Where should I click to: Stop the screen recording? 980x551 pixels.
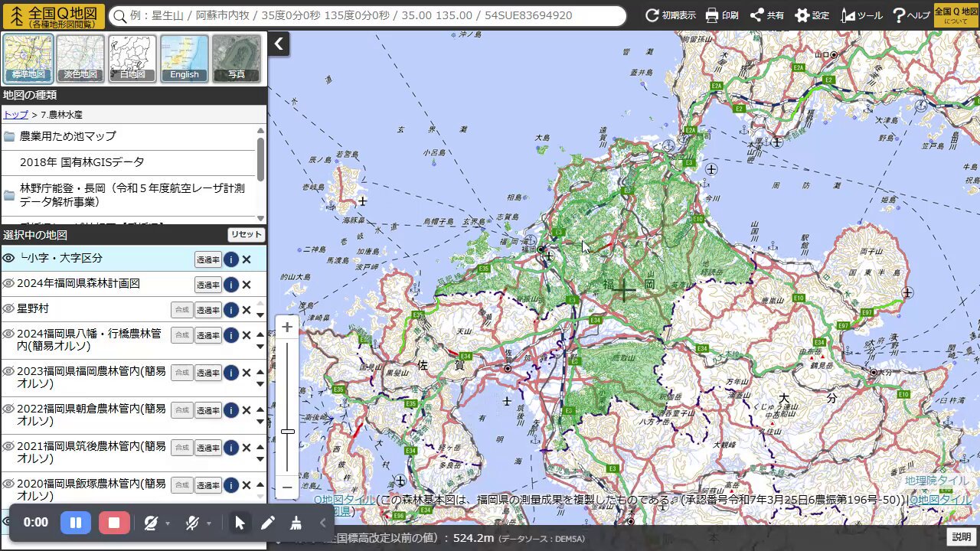114,523
